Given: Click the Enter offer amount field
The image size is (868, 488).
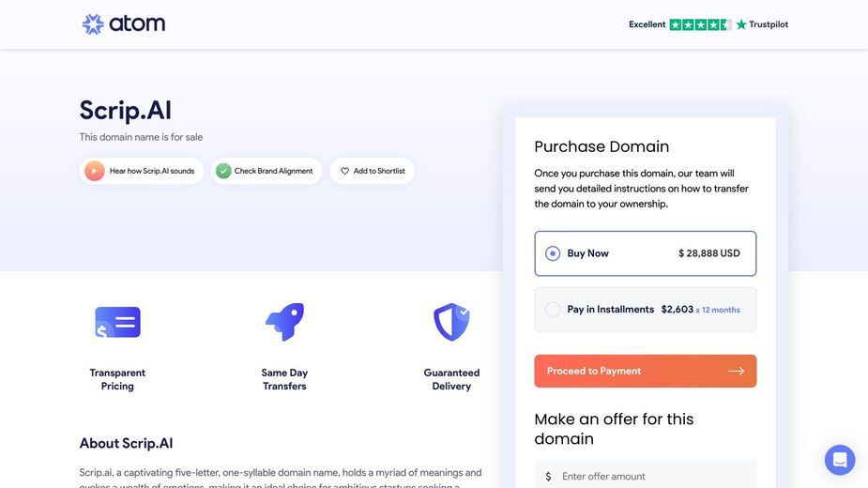Looking at the screenshot, I should click(x=645, y=476).
